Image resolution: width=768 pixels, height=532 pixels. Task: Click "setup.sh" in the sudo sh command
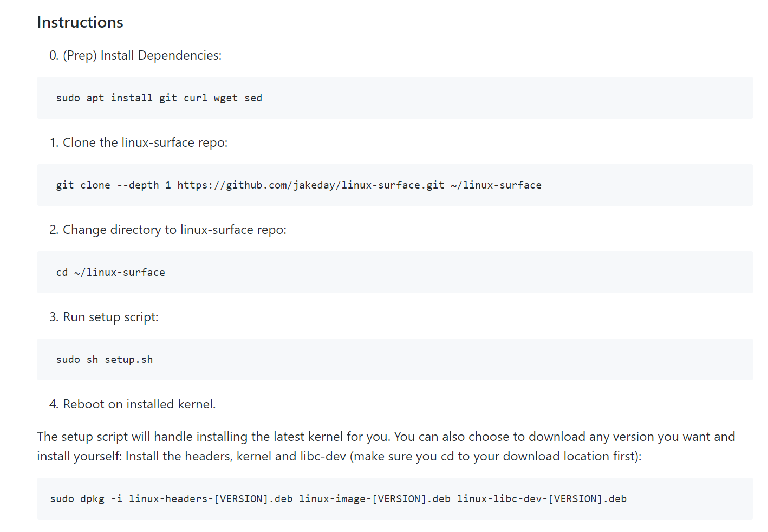click(x=128, y=360)
